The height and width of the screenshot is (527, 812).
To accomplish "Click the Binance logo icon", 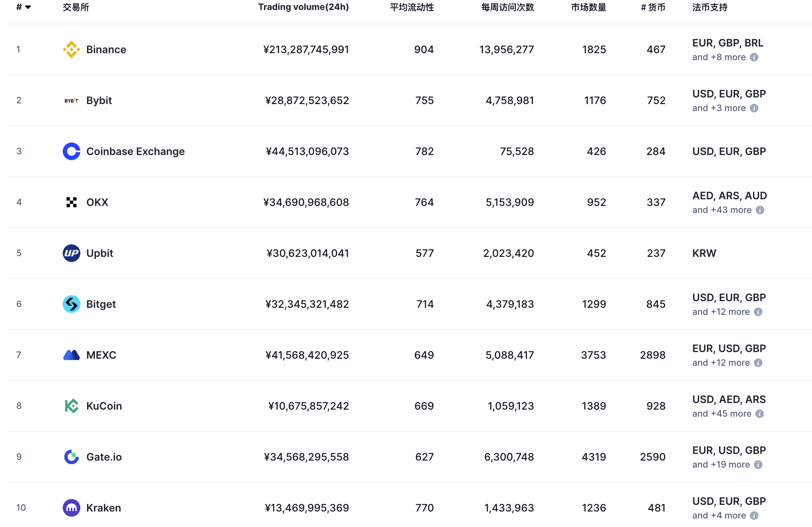I will pyautogui.click(x=71, y=49).
